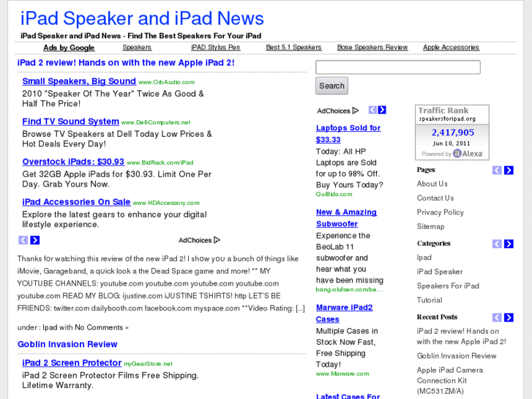Click next arrow beside sidebar AdChoices
The image size is (532, 399).
tap(382, 110)
